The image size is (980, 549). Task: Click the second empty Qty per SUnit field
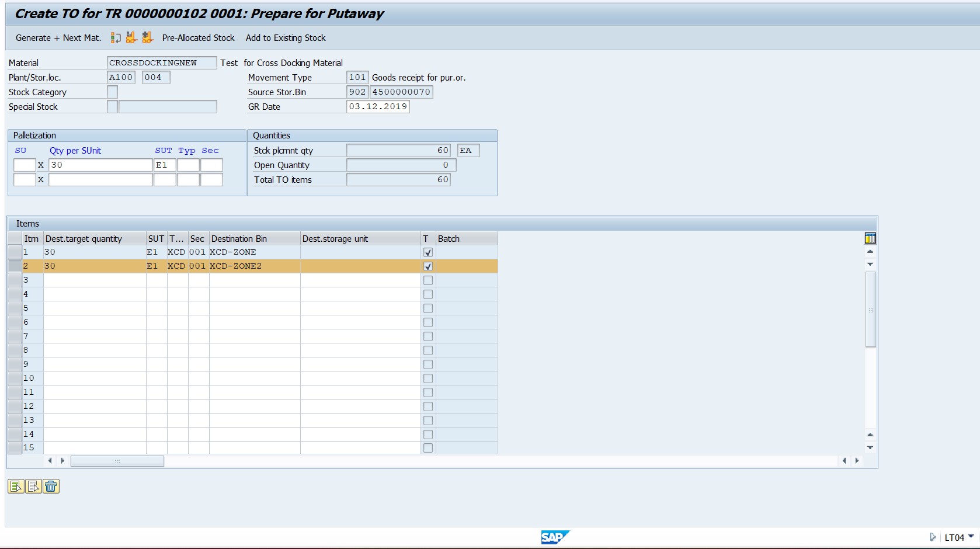100,180
